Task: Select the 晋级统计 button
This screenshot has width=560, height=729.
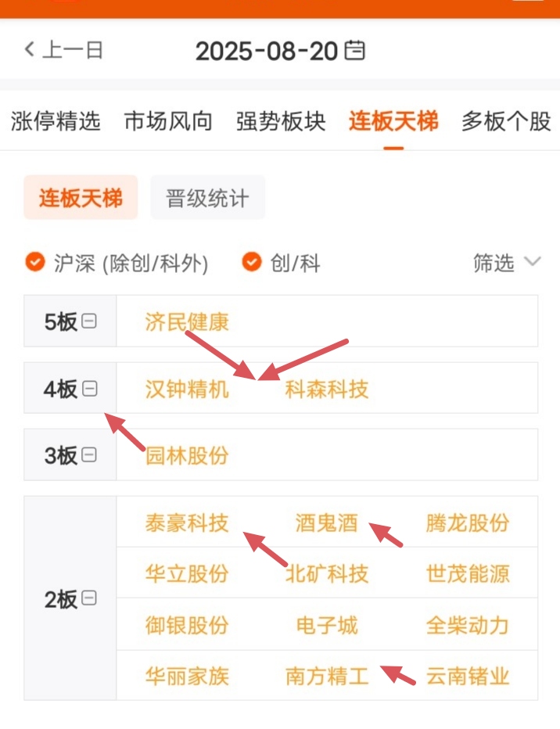Action: tap(208, 198)
